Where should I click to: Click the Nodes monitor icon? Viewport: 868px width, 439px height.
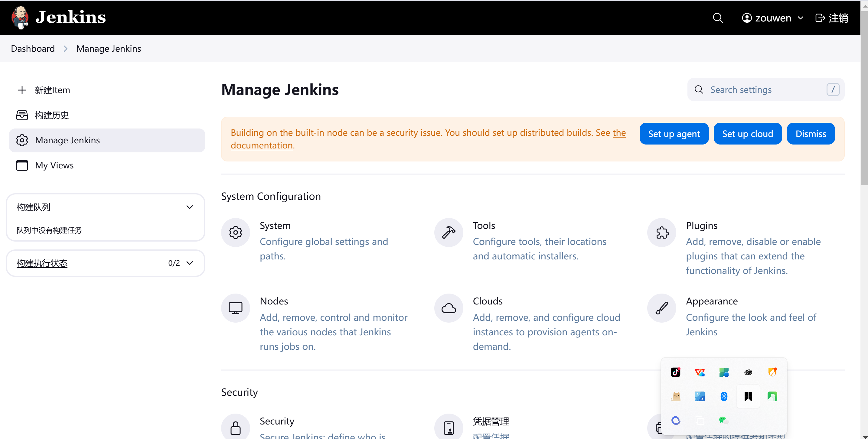(x=236, y=308)
